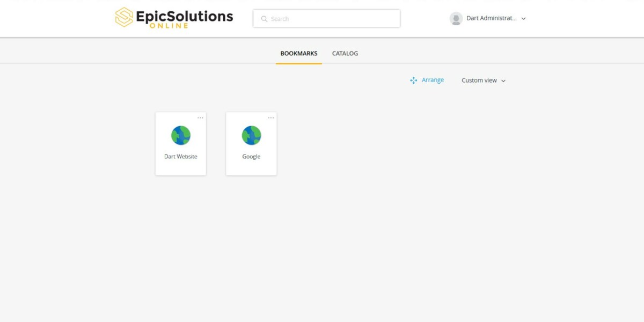
Task: Open the Dart Administrator account menu chevron
Action: point(523,18)
